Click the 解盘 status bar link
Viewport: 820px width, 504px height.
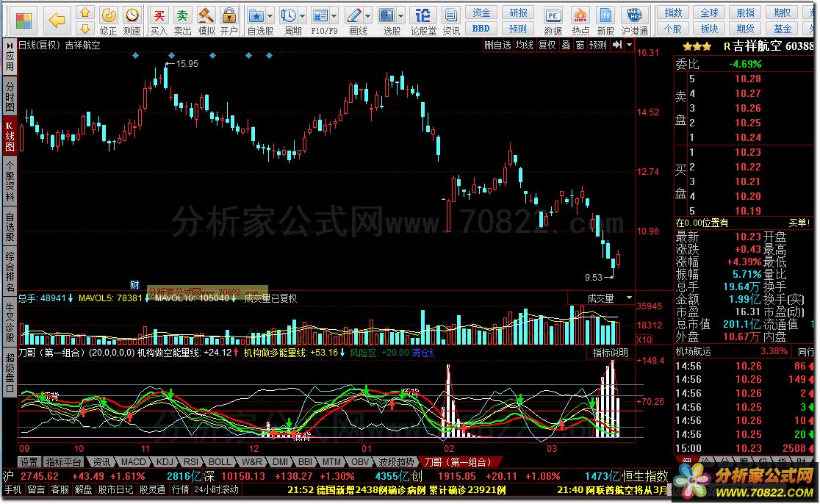[x=83, y=490]
